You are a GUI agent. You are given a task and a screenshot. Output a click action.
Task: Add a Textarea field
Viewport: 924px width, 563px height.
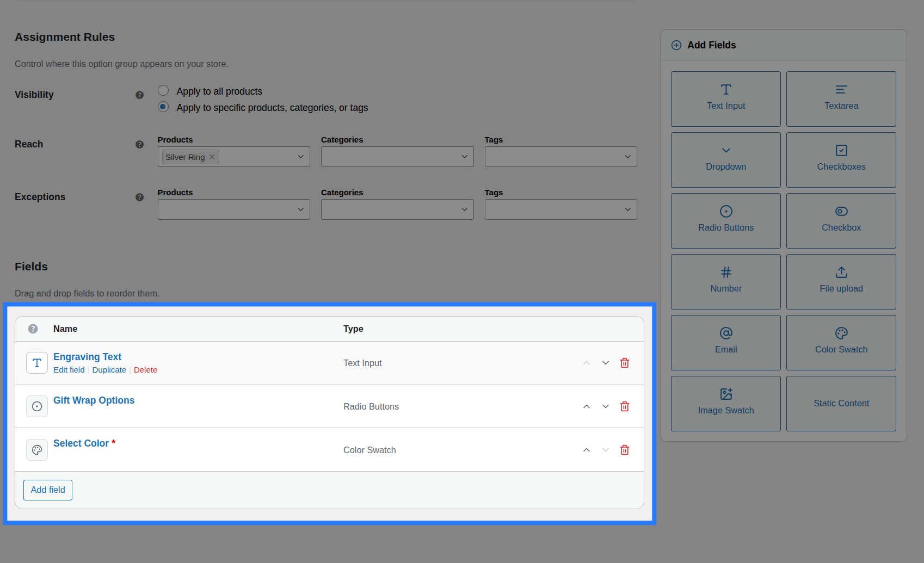(x=841, y=99)
